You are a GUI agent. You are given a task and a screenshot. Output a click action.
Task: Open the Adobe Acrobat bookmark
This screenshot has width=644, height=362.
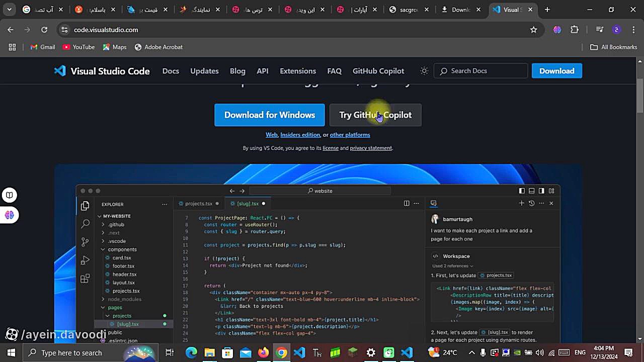tap(158, 47)
